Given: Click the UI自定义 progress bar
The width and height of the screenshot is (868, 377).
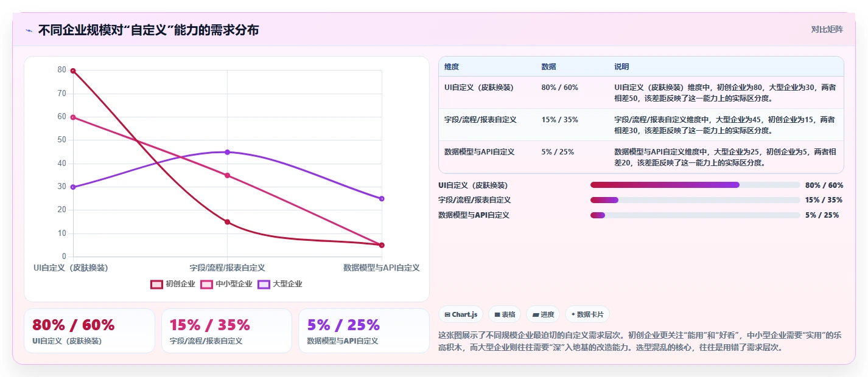Looking at the screenshot, I should pos(695,185).
